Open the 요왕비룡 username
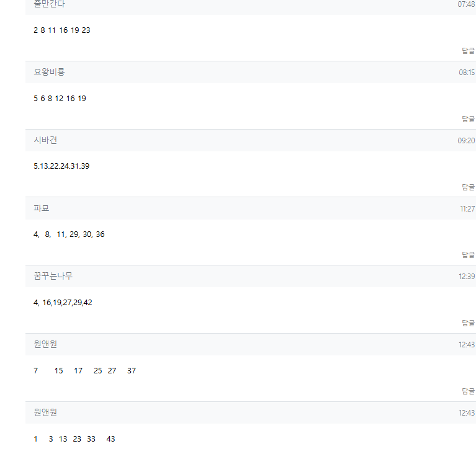Viewport: 476px width, 454px height. coord(49,72)
